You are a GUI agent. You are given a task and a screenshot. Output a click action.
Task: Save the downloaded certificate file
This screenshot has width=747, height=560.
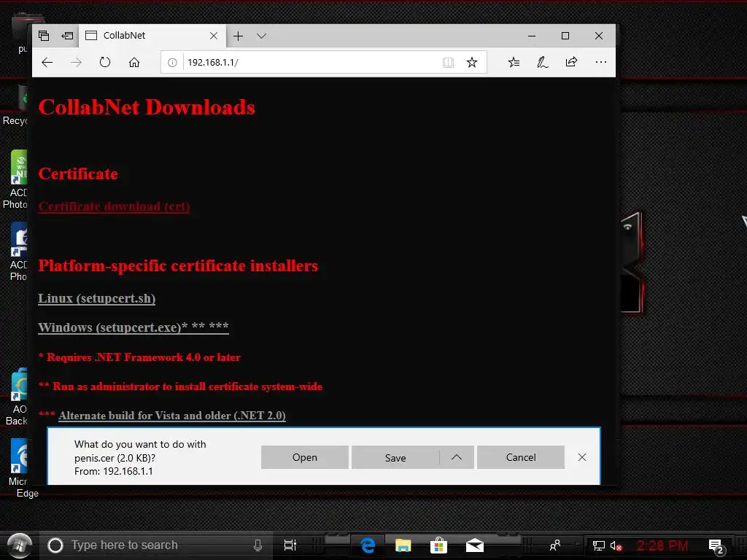point(395,457)
